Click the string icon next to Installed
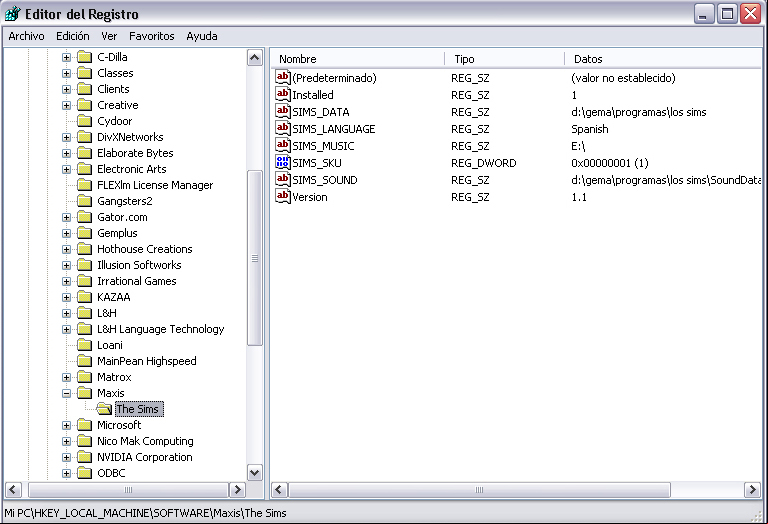The height and width of the screenshot is (524, 768). (283, 95)
